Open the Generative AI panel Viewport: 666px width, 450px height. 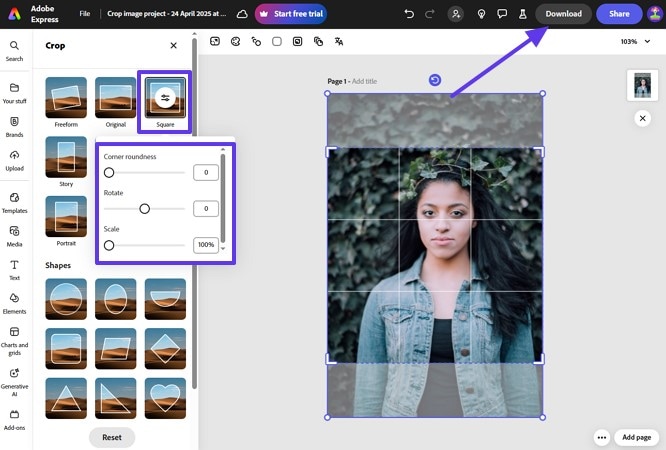pos(14,379)
